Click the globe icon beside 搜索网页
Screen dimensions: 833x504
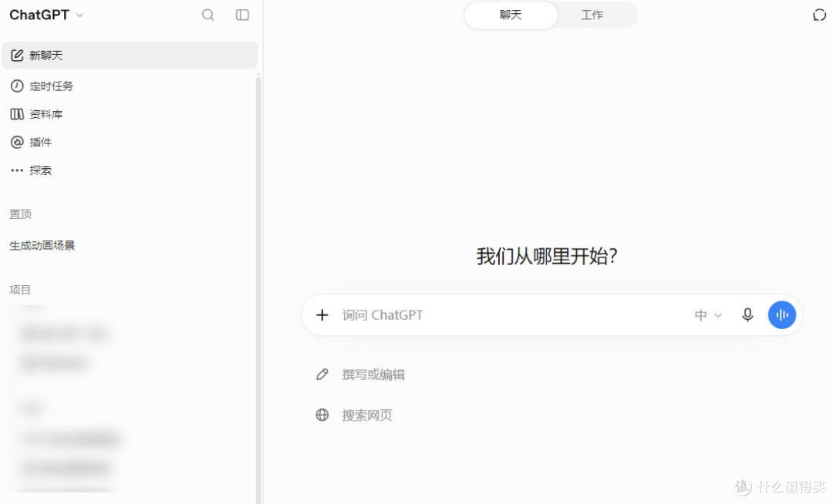point(322,415)
